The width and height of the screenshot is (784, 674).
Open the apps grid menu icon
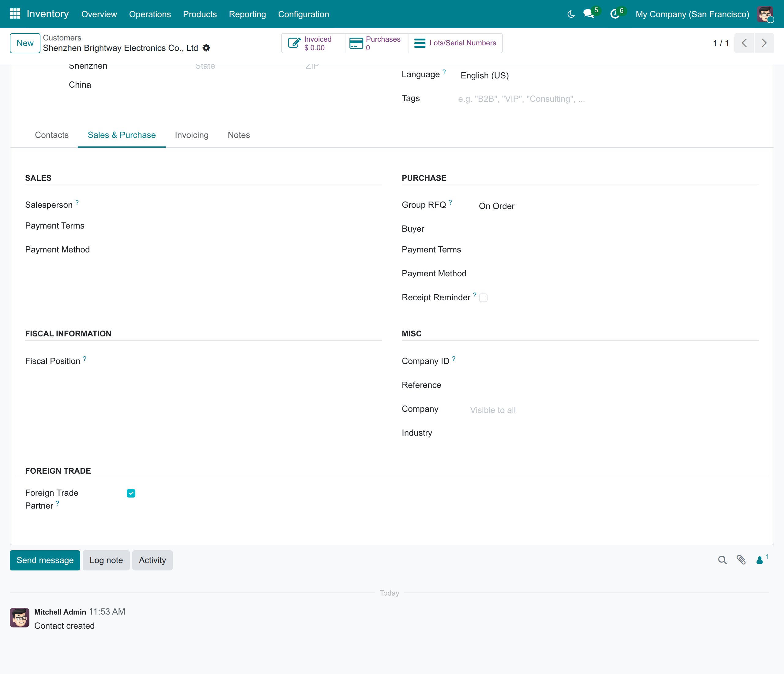[x=15, y=14]
